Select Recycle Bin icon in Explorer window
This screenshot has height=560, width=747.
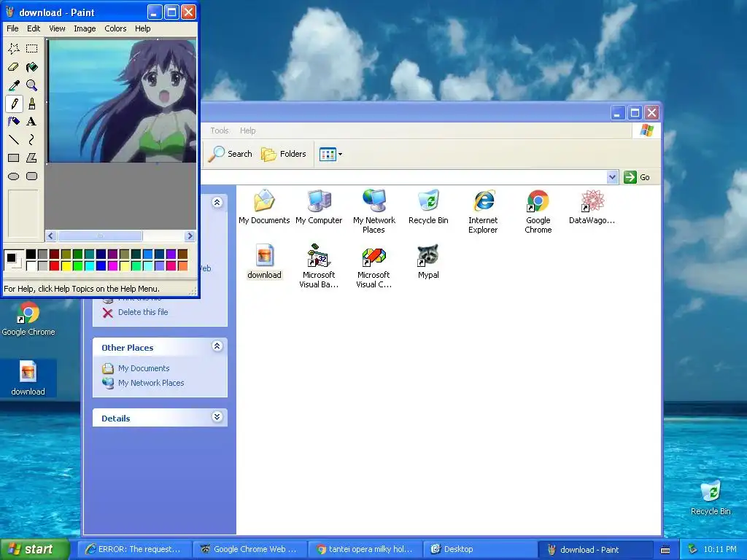click(x=428, y=206)
